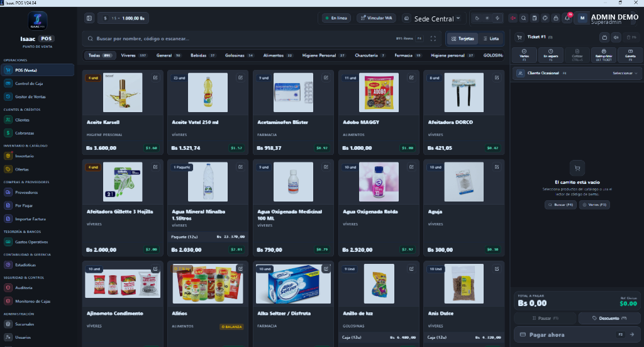Viewport: 644px width, 347px height.
Task: Click the Descuento button
Action: tap(609, 318)
